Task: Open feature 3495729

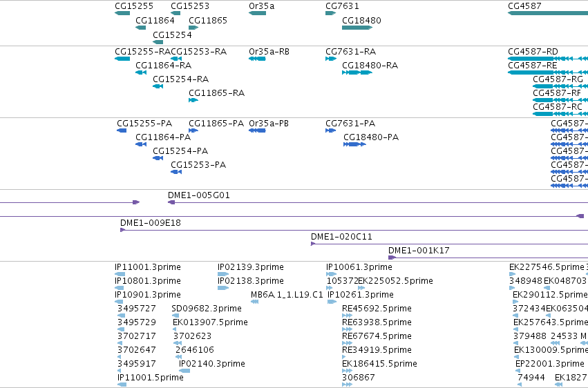Action: (137, 322)
